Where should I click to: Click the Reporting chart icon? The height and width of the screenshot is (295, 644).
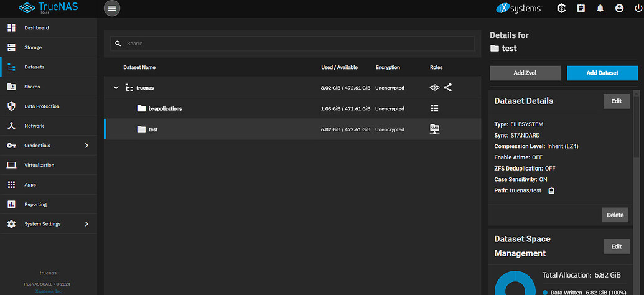click(x=11, y=204)
